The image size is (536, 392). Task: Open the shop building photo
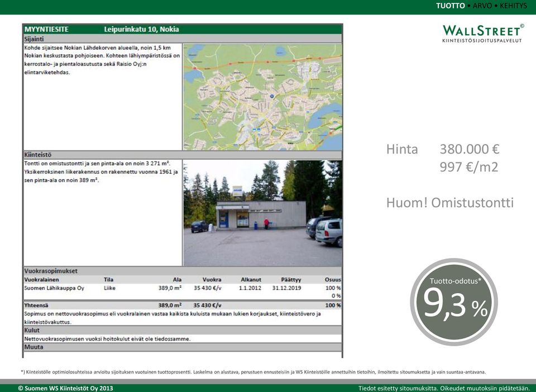pyautogui.click(x=262, y=213)
